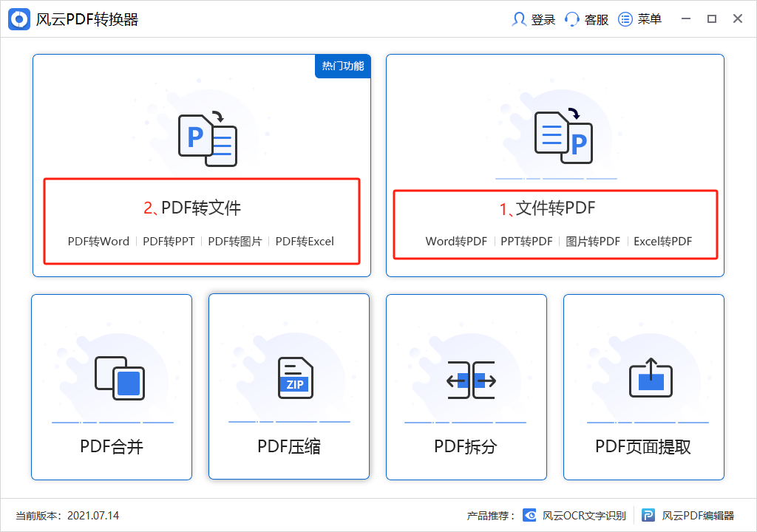Choose Word转PDF conversion

click(x=456, y=242)
